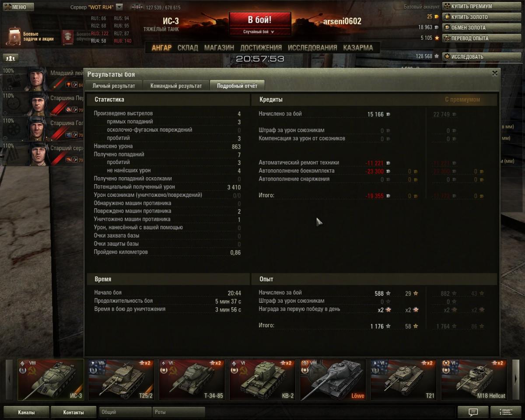Expand the WOT RU4 server dropdown
Viewport: 525px width, 420px height.
tap(119, 7)
